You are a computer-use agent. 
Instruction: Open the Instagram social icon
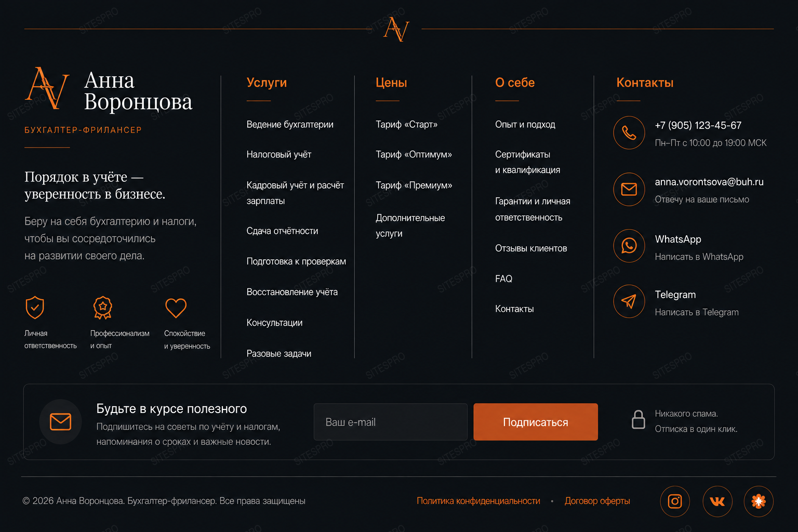[675, 501]
